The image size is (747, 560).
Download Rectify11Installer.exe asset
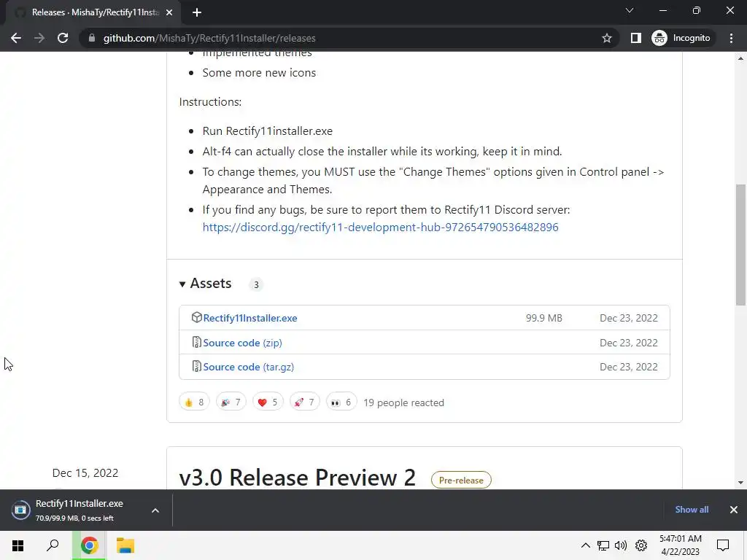pos(250,318)
